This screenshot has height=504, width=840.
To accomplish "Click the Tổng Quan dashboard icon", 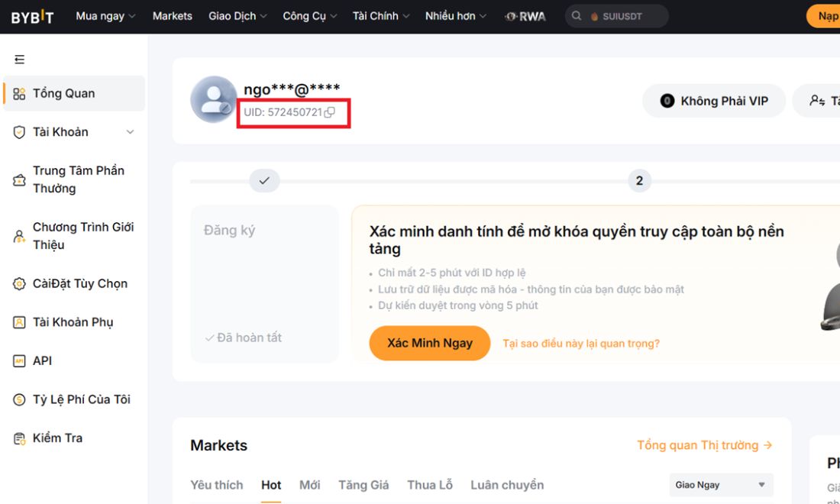I will [19, 94].
